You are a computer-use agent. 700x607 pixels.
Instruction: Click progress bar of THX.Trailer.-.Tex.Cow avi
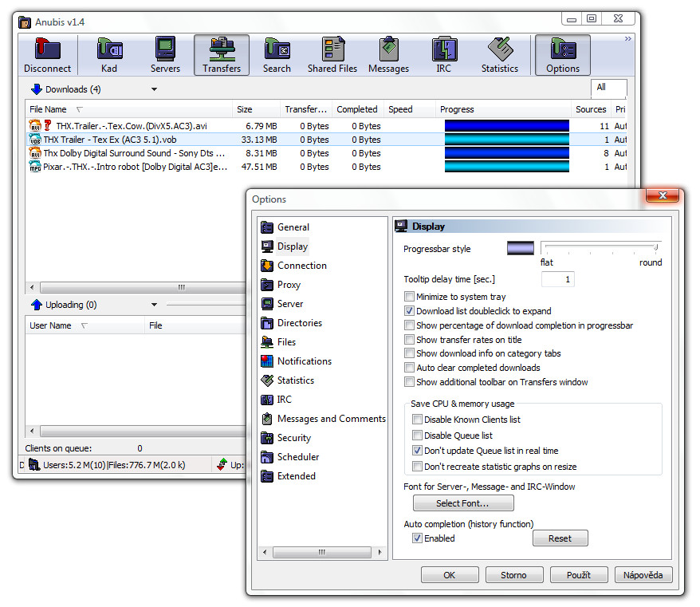click(x=507, y=126)
